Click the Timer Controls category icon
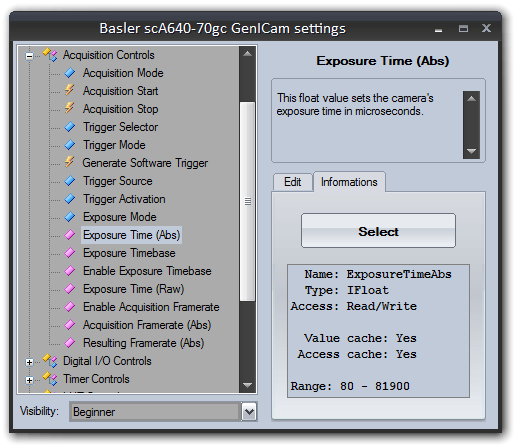 (x=50, y=379)
